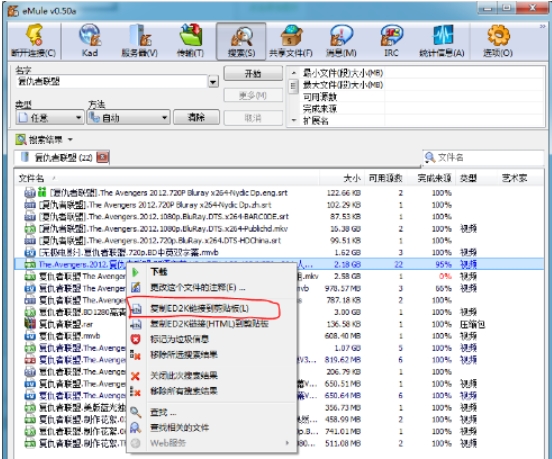Open Messages (消息) toolbar icon
The width and height of the screenshot is (552, 459).
[x=341, y=41]
